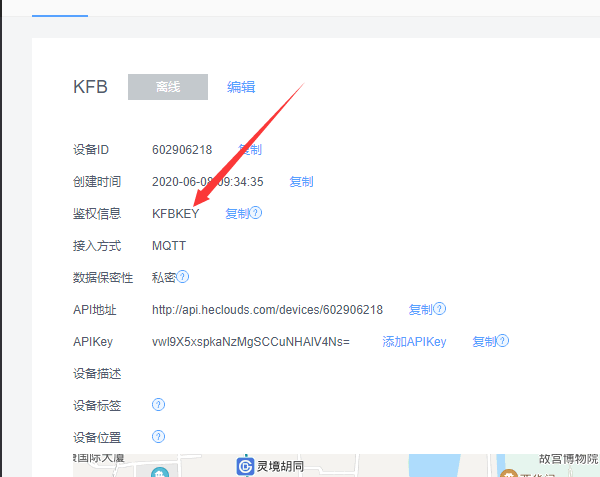The image size is (600, 477).
Task: Copy the APIKey value
Action: tap(484, 342)
